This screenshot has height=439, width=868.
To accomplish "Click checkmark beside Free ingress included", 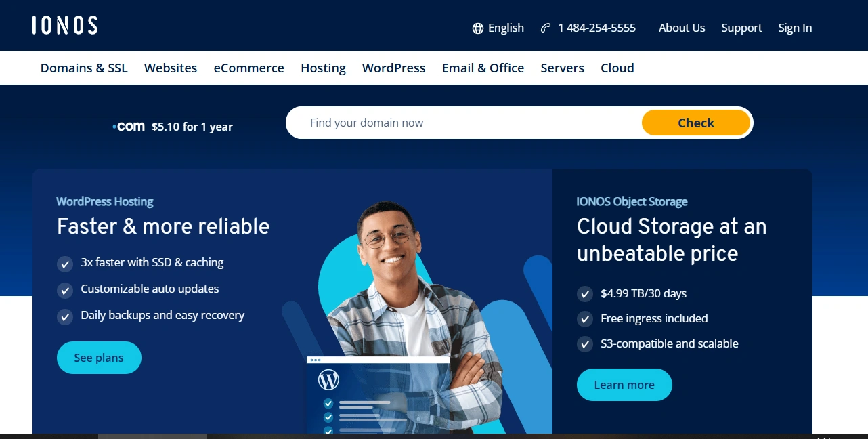I will [585, 319].
